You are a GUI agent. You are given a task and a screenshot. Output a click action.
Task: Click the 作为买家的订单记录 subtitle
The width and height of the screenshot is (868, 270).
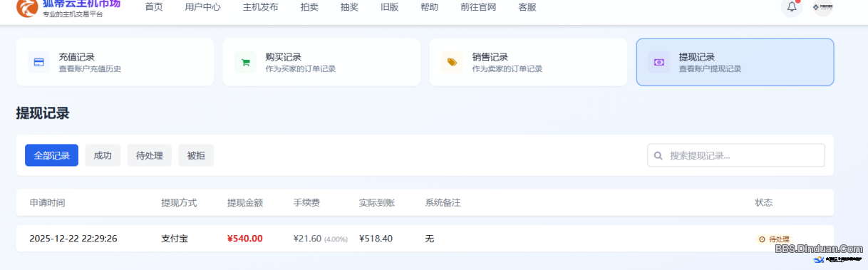tap(300, 69)
